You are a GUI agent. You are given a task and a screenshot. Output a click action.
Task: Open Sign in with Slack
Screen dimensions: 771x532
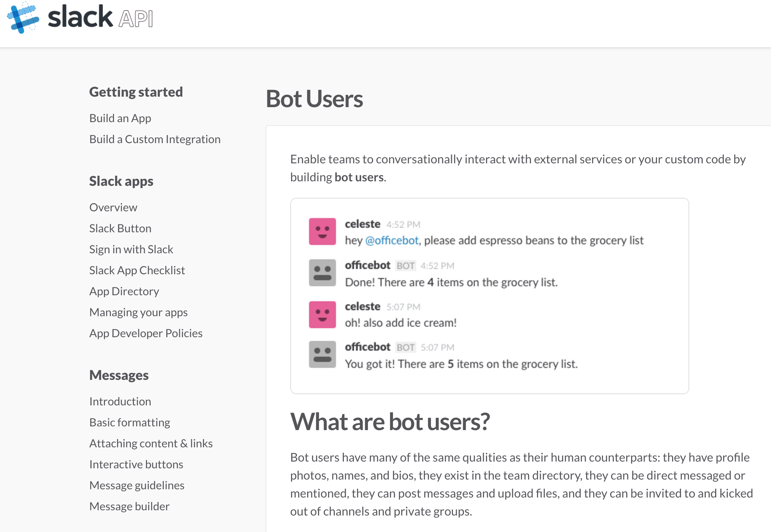coord(131,249)
